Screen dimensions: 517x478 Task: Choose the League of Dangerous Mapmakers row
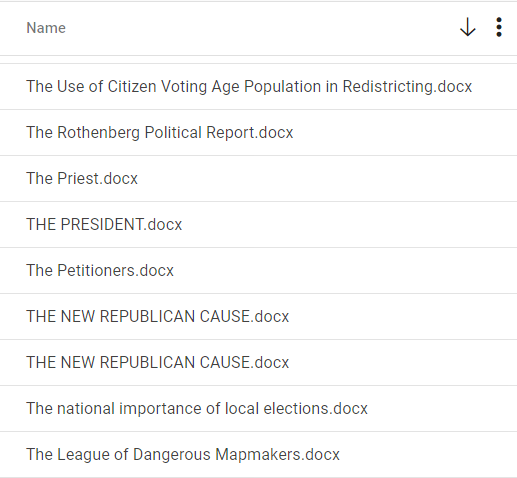(258, 455)
